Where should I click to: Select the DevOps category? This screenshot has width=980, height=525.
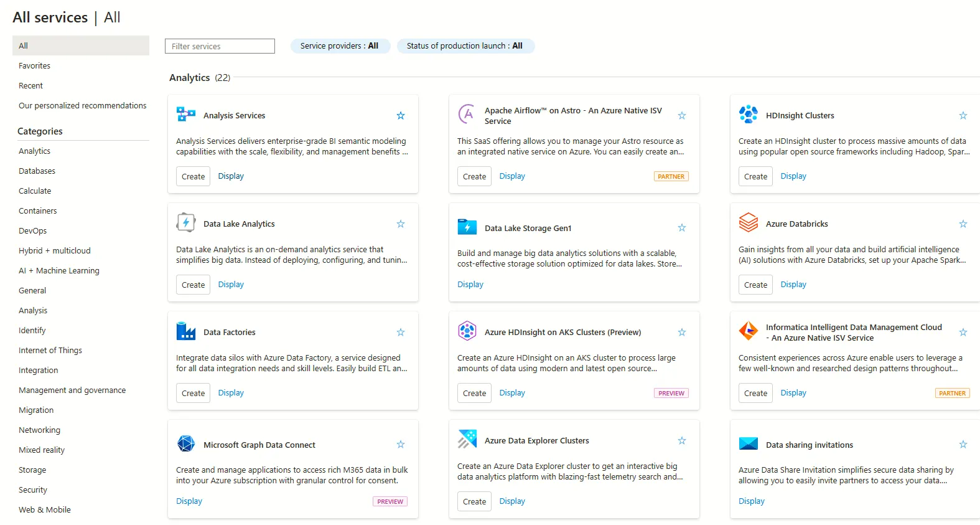(x=33, y=230)
